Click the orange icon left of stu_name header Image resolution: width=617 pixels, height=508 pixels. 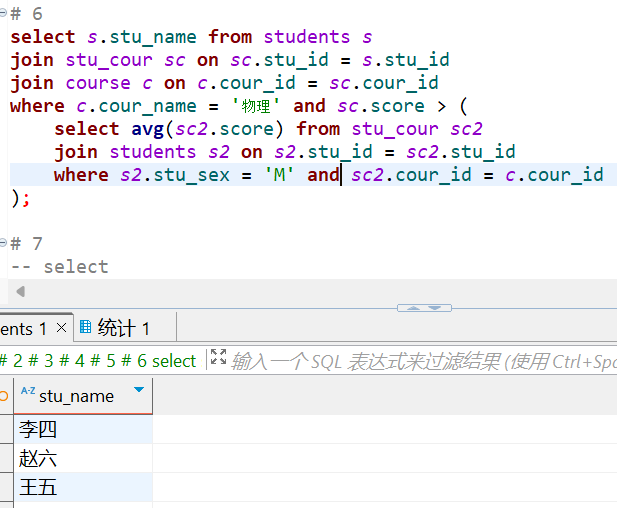point(4,396)
